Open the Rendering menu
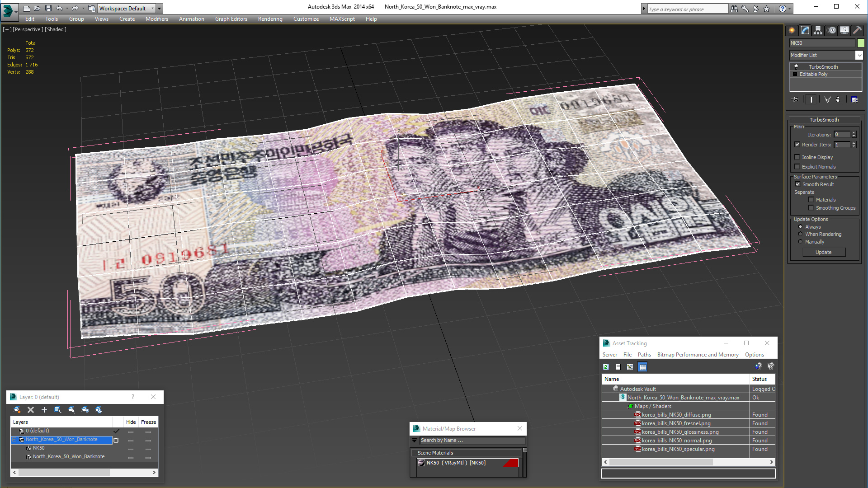This screenshot has height=488, width=868. point(270,19)
